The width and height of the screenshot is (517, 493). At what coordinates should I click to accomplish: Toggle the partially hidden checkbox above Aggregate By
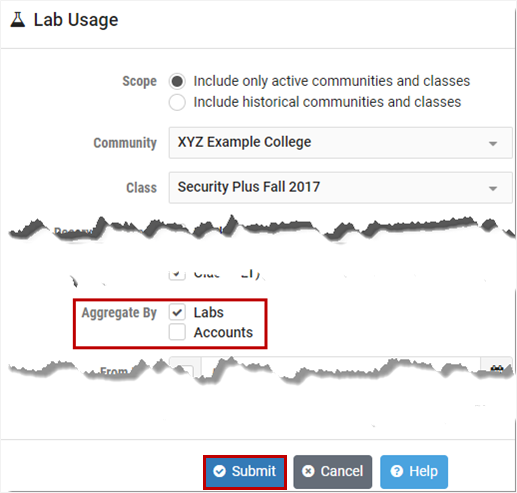(177, 275)
